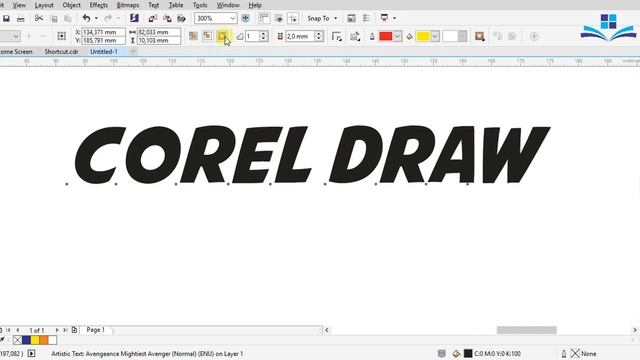Open the red outline color dropdown
This screenshot has height=360, width=640.
click(x=397, y=36)
